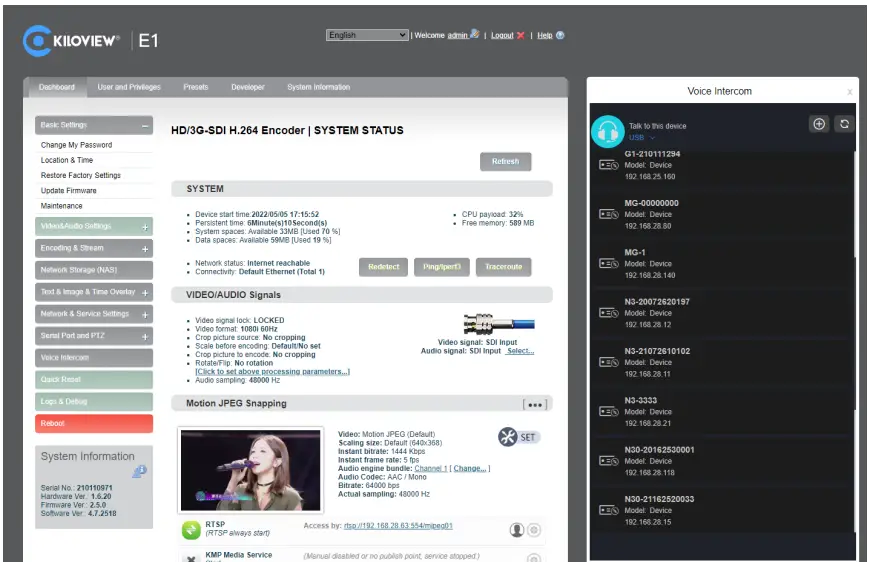Click device icon beside N3-20072620197
Image resolution: width=869 pixels, height=562 pixels.
[x=609, y=313]
